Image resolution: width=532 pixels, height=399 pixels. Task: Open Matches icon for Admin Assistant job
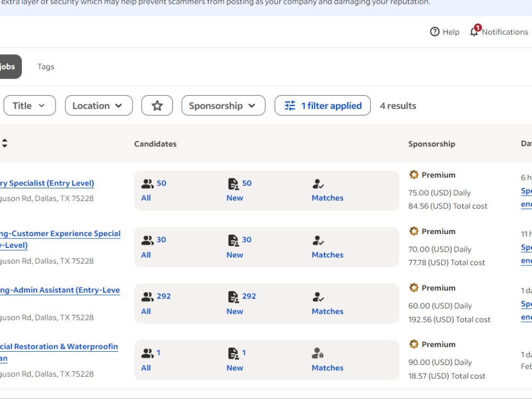click(318, 297)
